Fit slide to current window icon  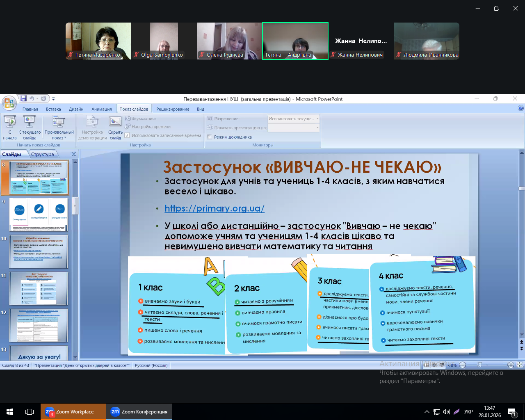click(520, 365)
